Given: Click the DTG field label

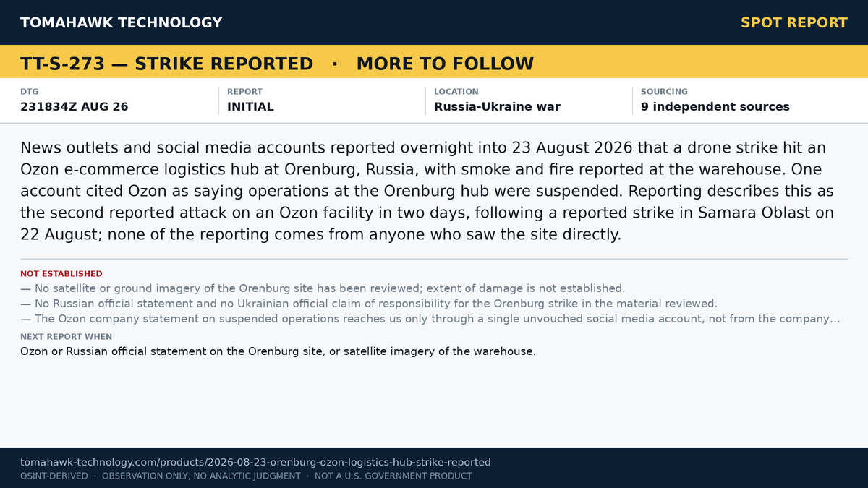Looking at the screenshot, I should coord(30,92).
